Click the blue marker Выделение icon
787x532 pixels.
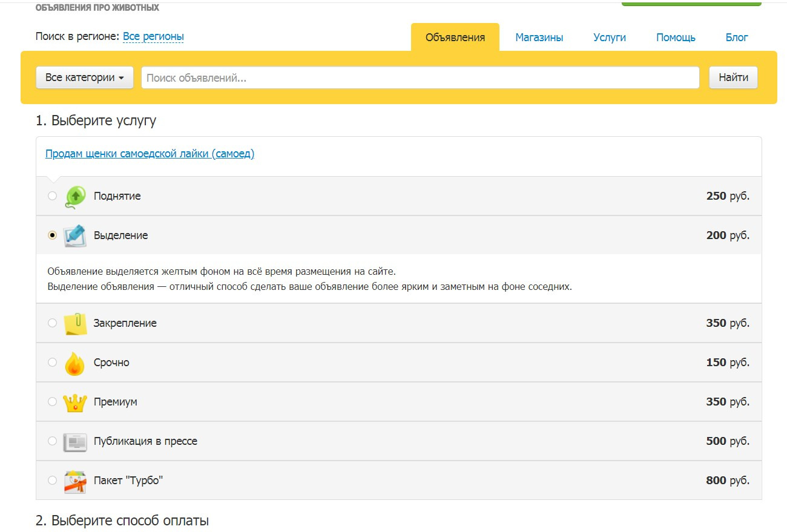75,235
